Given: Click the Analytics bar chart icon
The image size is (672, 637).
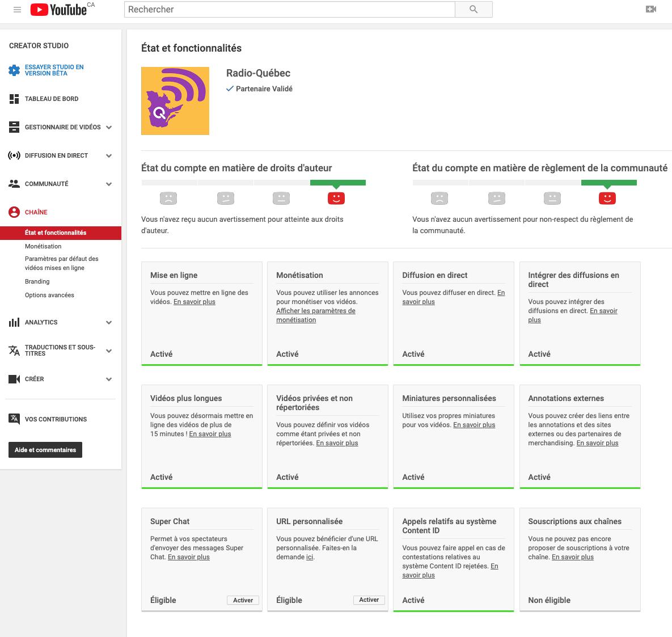Looking at the screenshot, I should [14, 322].
